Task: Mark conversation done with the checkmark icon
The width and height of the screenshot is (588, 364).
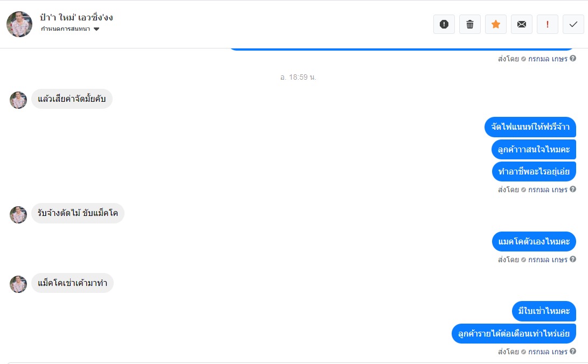Action: pos(573,24)
